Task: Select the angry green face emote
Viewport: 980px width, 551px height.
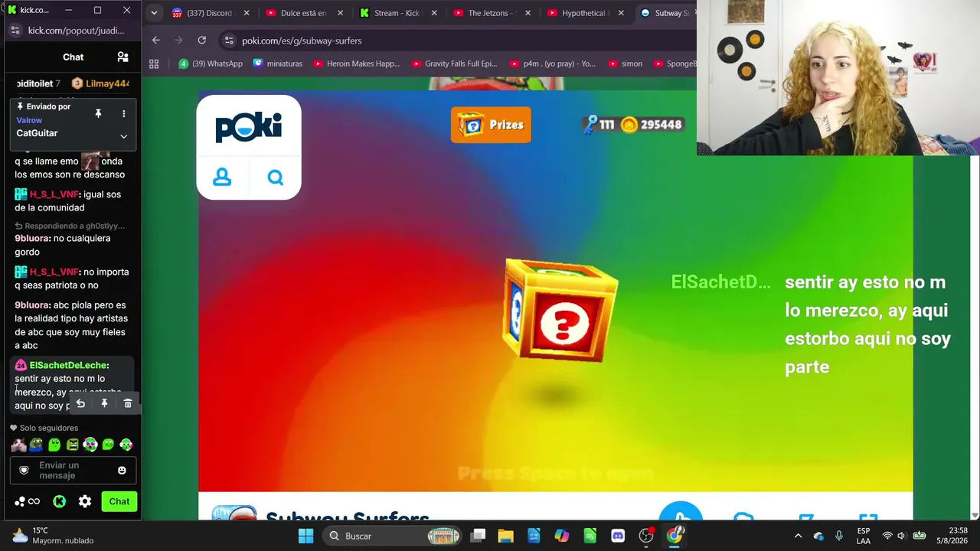Action: pyautogui.click(x=72, y=445)
